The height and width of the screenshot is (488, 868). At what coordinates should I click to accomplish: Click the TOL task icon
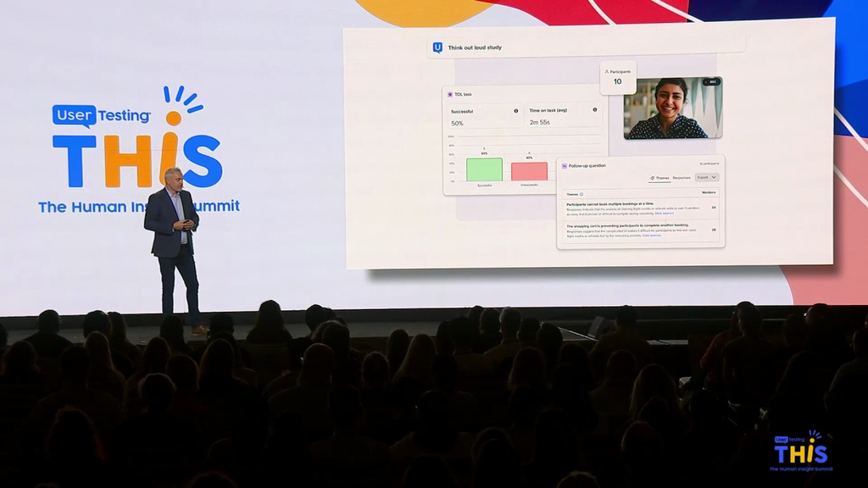[x=449, y=94]
